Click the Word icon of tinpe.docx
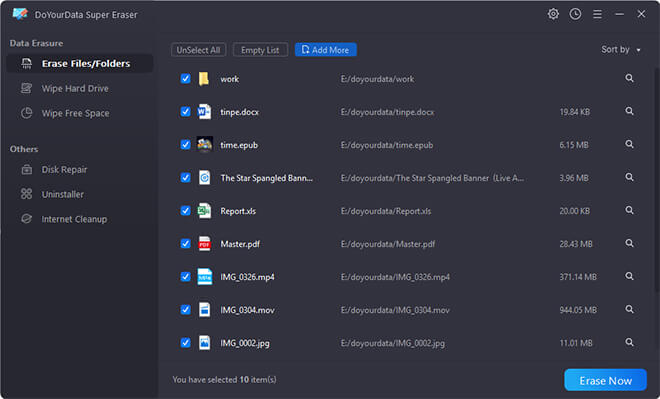 point(204,112)
